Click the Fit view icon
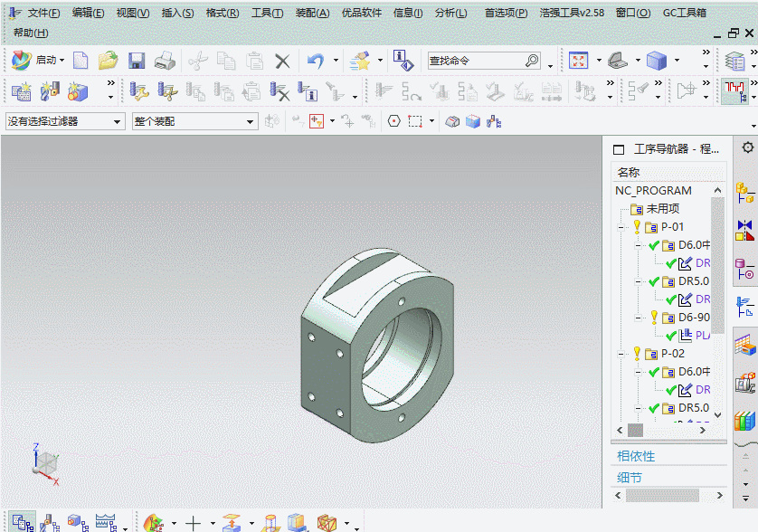 tap(578, 61)
